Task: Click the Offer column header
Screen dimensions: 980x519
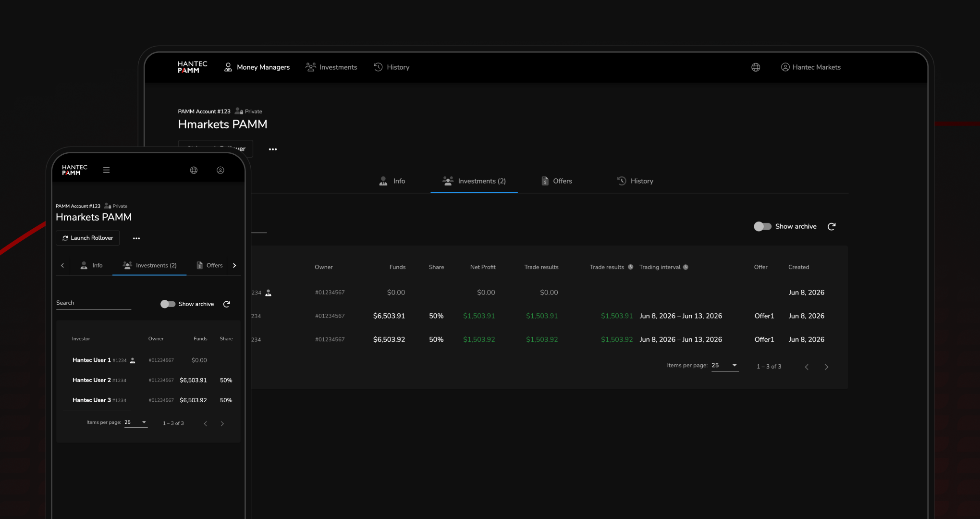Action: 760,267
